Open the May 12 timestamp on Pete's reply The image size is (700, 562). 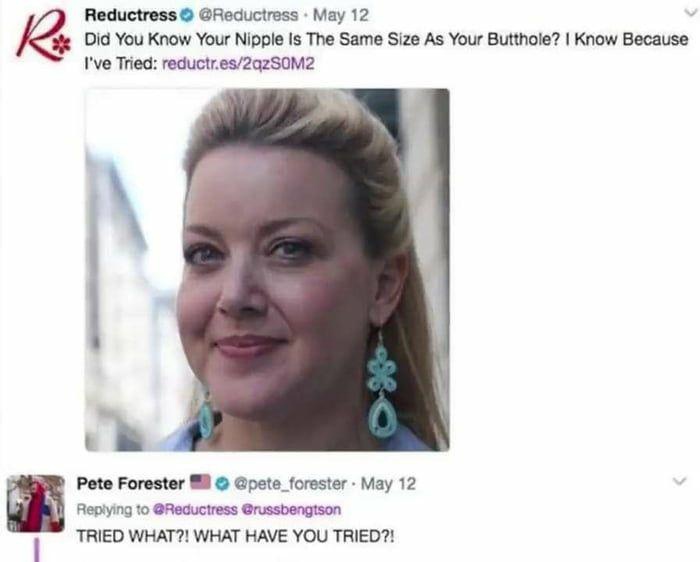pyautogui.click(x=388, y=483)
